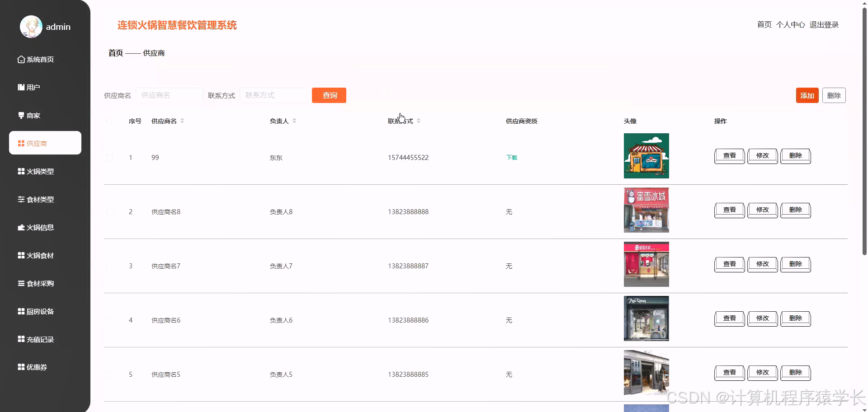The height and width of the screenshot is (412, 868).
Task: Open the 火锅类型 hotpot type section
Action: (21, 171)
